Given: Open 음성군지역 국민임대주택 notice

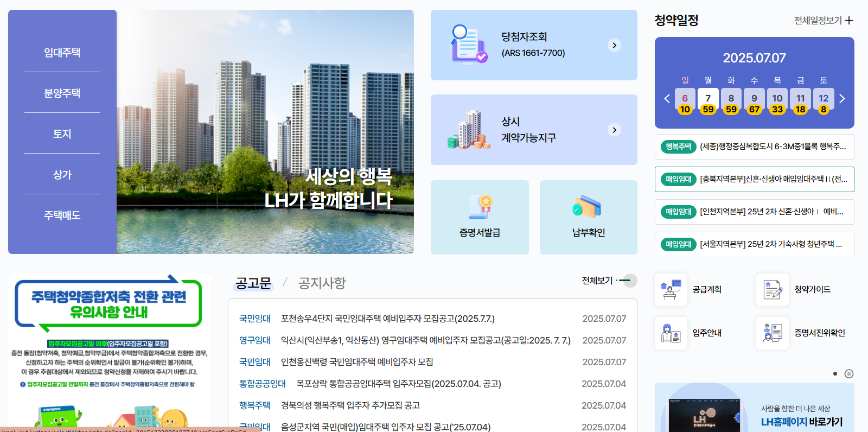Looking at the screenshot, I should (x=385, y=427).
